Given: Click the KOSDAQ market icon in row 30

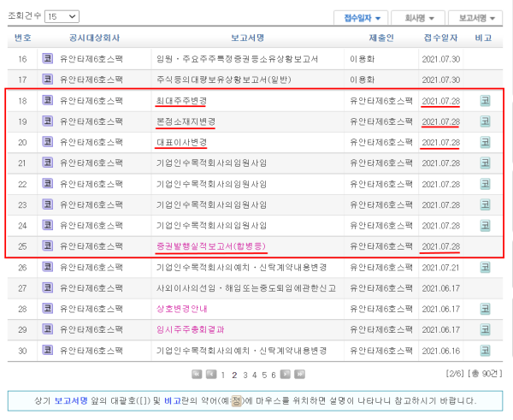Looking at the screenshot, I should [47, 350].
